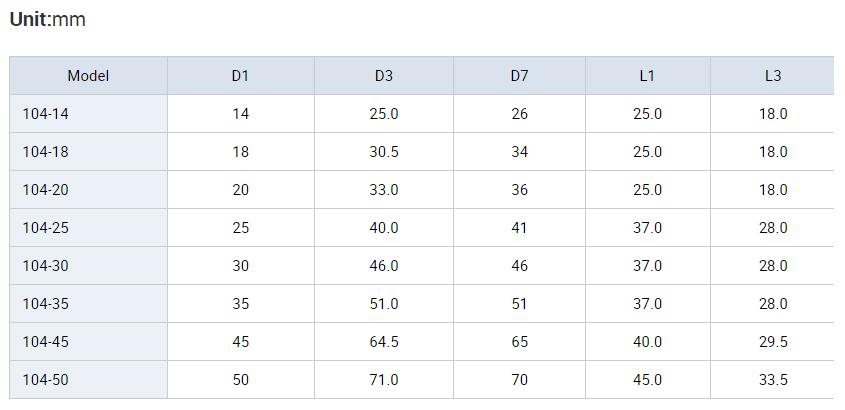
Task: Click the D3 column header
Action: pyautogui.click(x=384, y=76)
